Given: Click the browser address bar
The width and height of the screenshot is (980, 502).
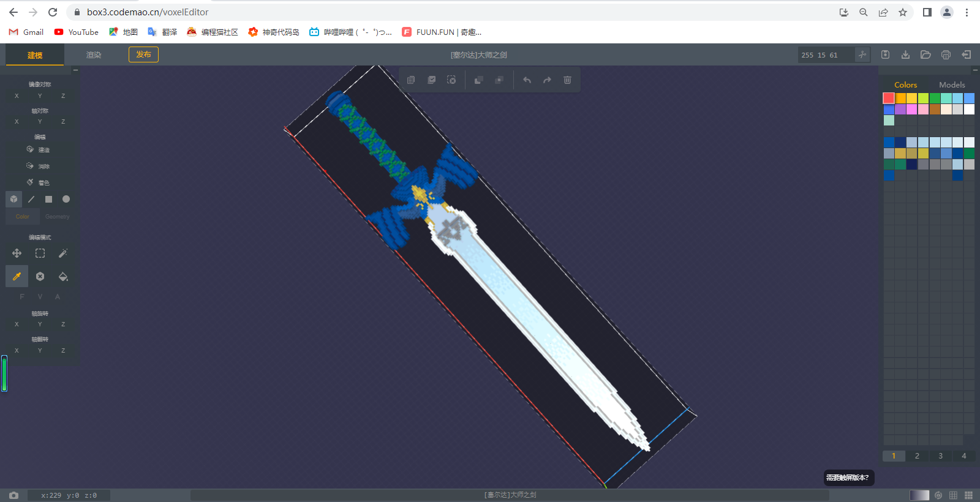Looking at the screenshot, I should point(453,12).
